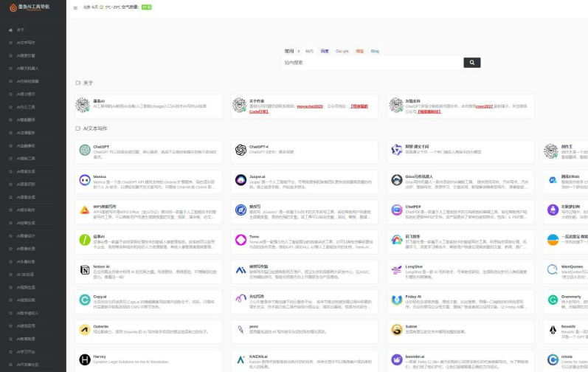Image resolution: width=588 pixels, height=372 pixels.
Task: Open the 墨鱼AI card in 关于 section
Action: 148,106
